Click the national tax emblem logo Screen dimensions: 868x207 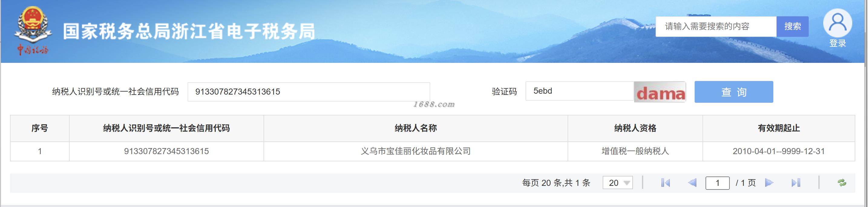point(33,31)
